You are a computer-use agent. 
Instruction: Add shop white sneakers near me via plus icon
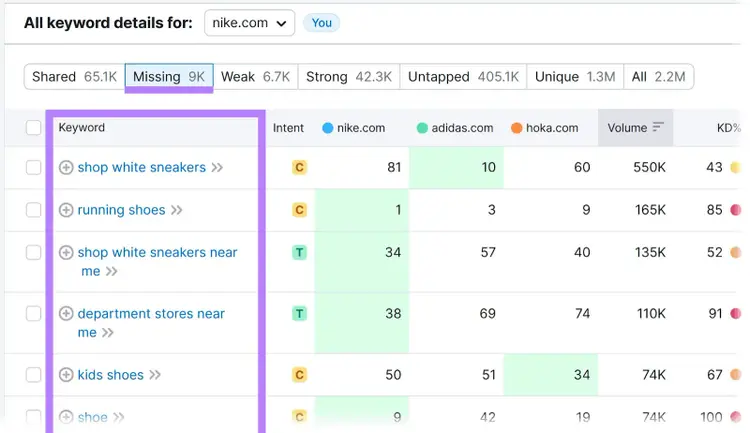[66, 252]
